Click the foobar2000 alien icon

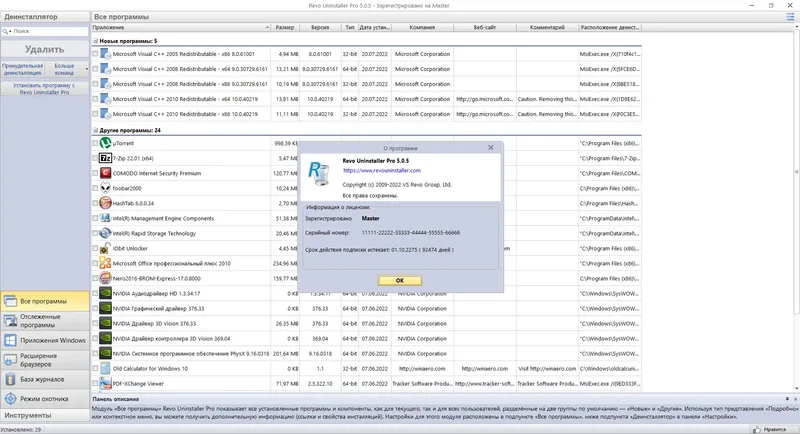click(x=105, y=188)
